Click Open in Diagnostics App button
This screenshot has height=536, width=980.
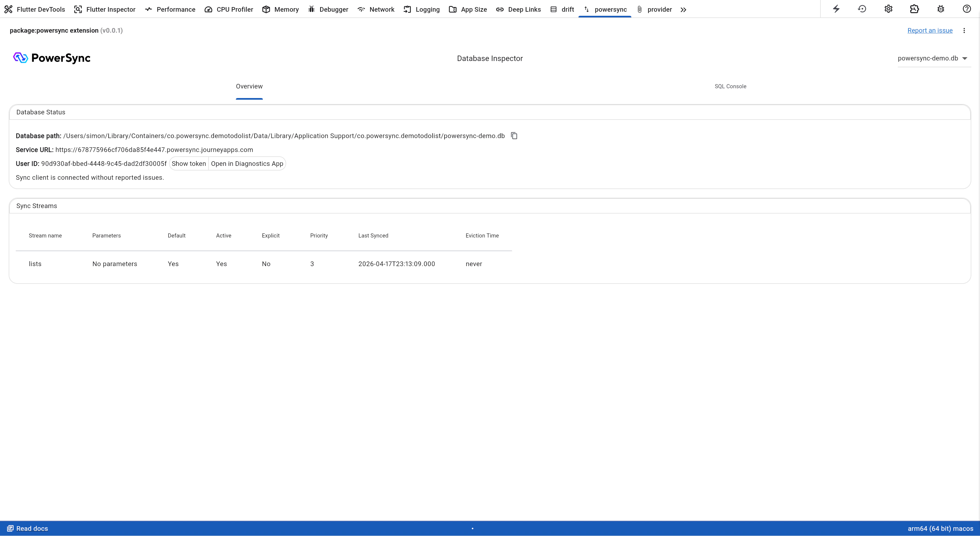coord(247,164)
